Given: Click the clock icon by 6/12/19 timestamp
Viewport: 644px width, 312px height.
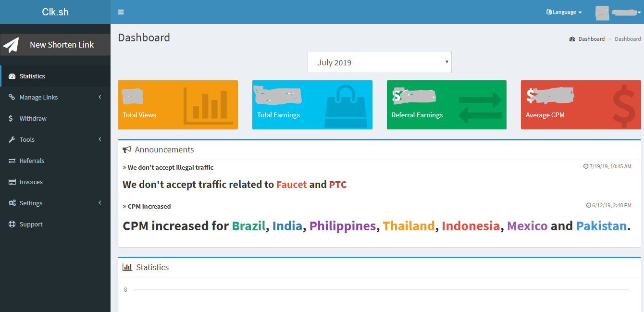Looking at the screenshot, I should click(589, 205).
